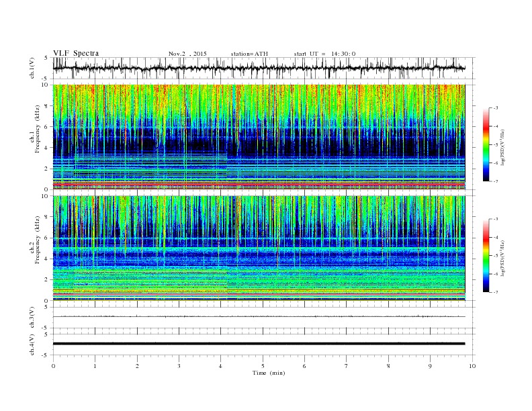This screenshot has height=411, width=532.
Task: Click the ch.2 spectrogram color scale bar
Action: (486, 256)
